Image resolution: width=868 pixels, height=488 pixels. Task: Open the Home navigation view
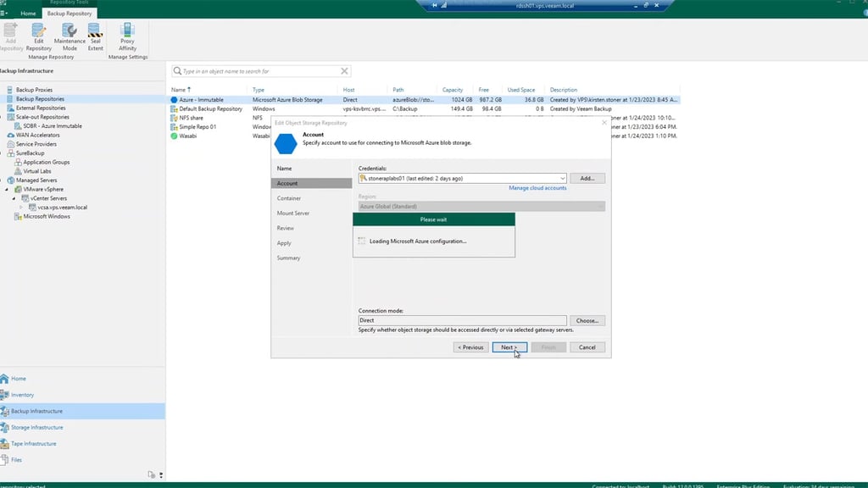coord(14,379)
